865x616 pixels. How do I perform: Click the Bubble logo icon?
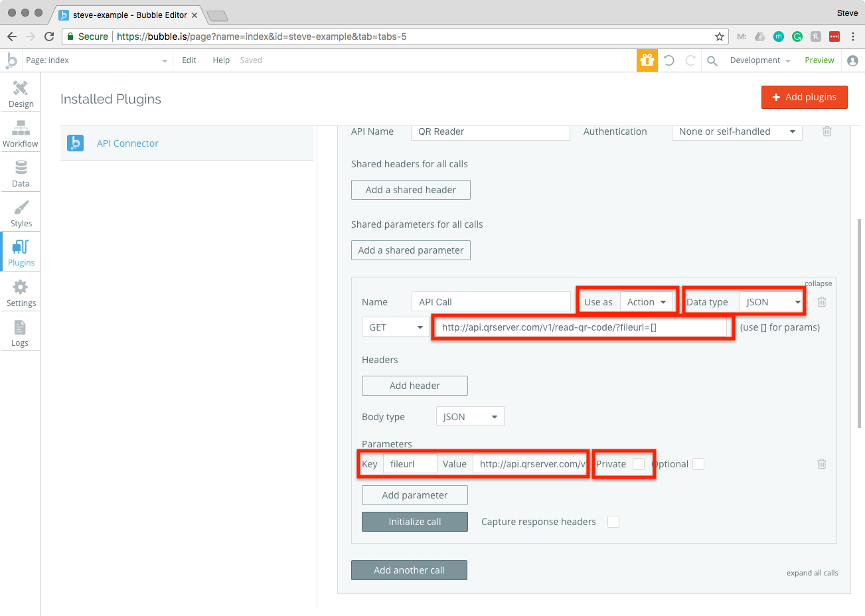[11, 60]
